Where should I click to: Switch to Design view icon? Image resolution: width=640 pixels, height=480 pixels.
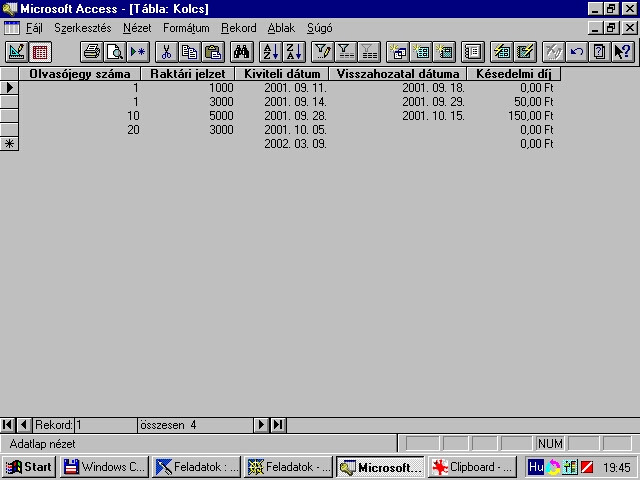16,52
